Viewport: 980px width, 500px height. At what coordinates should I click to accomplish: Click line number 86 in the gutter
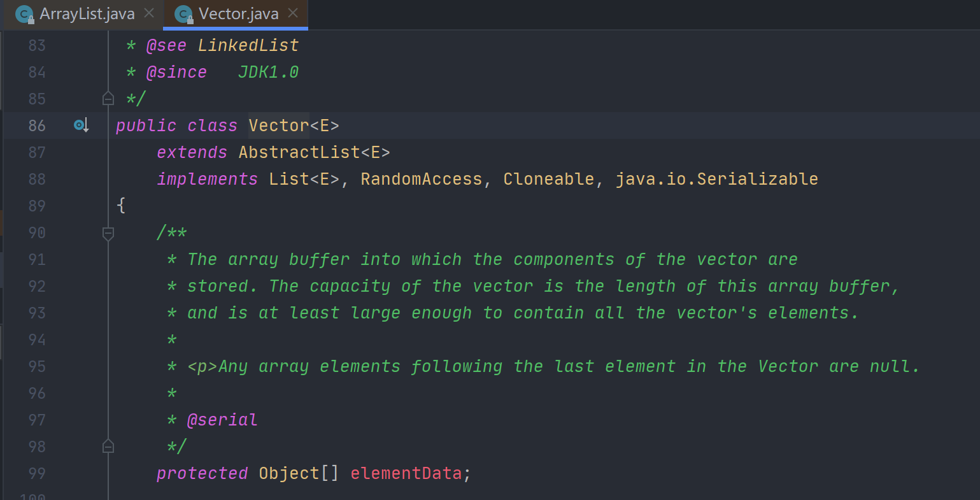pos(37,125)
